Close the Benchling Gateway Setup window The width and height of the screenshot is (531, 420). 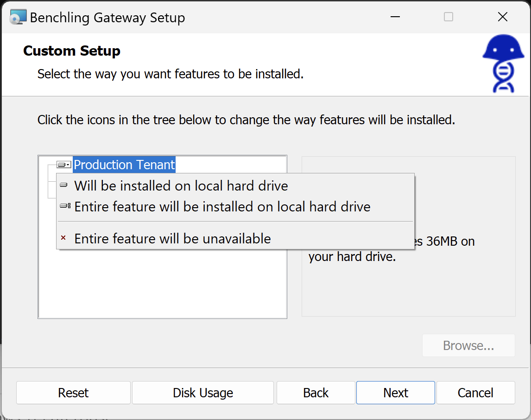[x=503, y=17]
